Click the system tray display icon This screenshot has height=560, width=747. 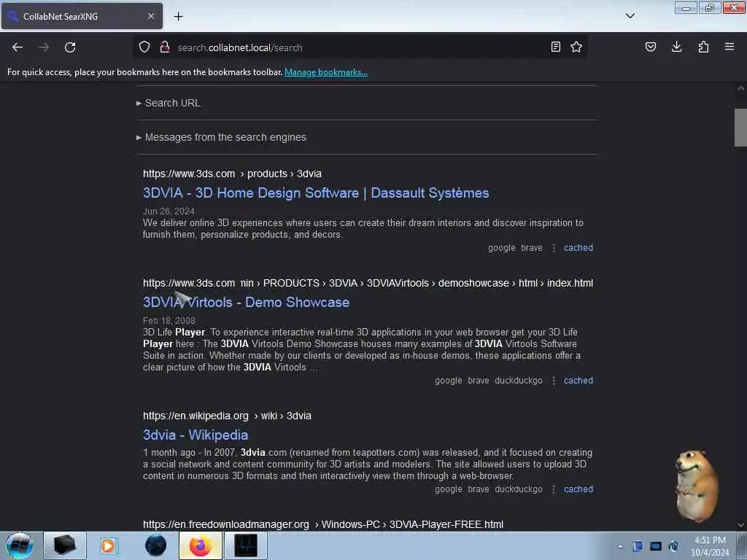coord(656,546)
